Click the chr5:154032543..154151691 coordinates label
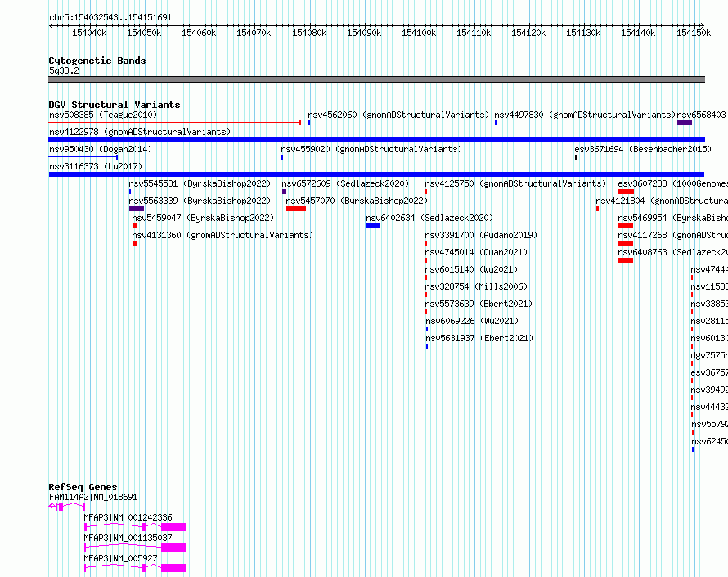 pos(110,17)
